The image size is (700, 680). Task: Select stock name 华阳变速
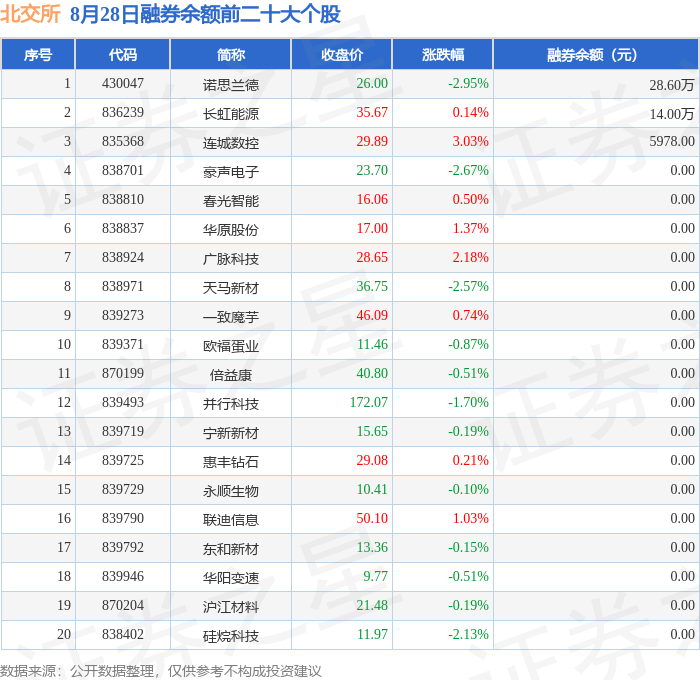pyautogui.click(x=231, y=578)
